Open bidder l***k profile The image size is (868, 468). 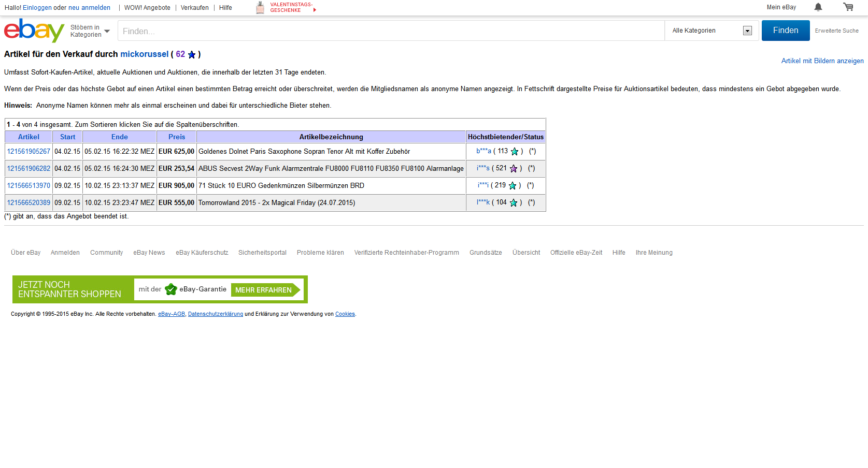[x=483, y=202]
